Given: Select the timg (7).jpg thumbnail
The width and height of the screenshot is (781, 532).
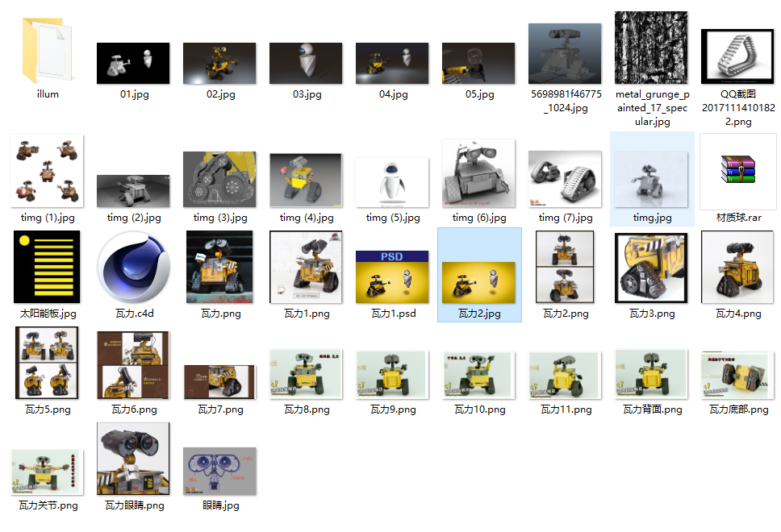Looking at the screenshot, I should pos(565,179).
